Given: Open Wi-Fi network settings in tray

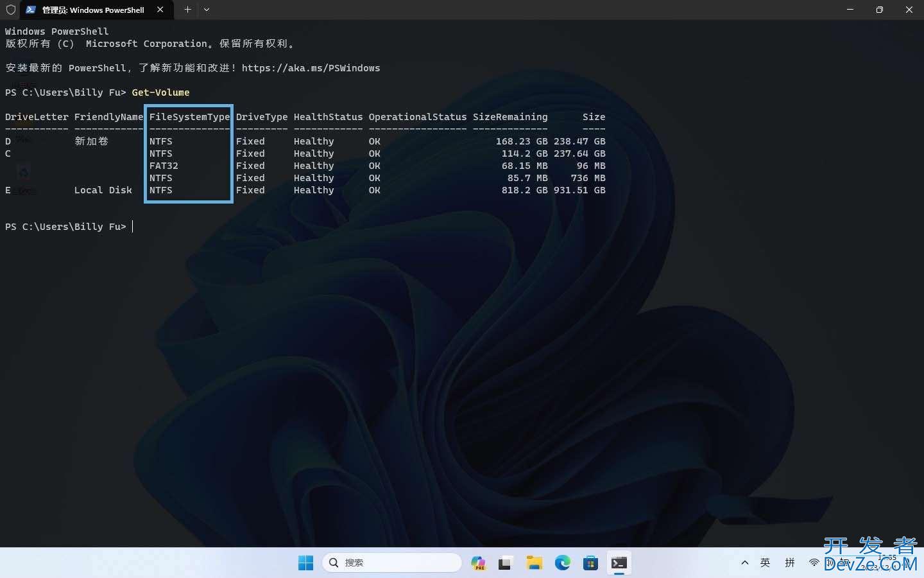Looking at the screenshot, I should click(814, 563).
